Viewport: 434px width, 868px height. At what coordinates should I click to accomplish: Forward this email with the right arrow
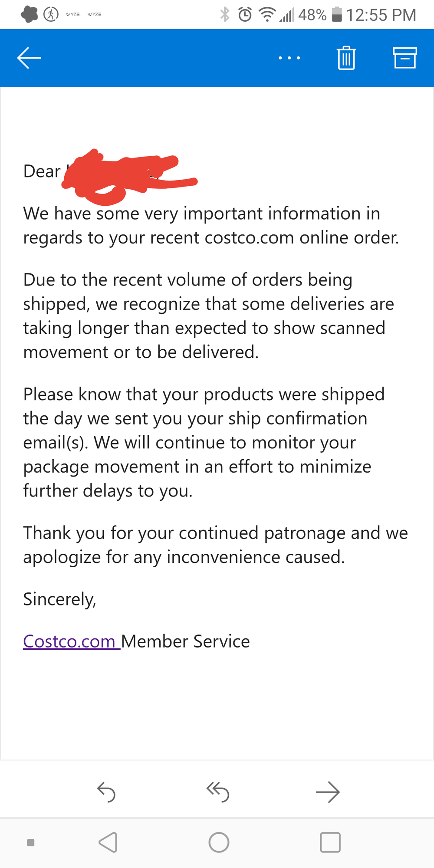pyautogui.click(x=328, y=792)
